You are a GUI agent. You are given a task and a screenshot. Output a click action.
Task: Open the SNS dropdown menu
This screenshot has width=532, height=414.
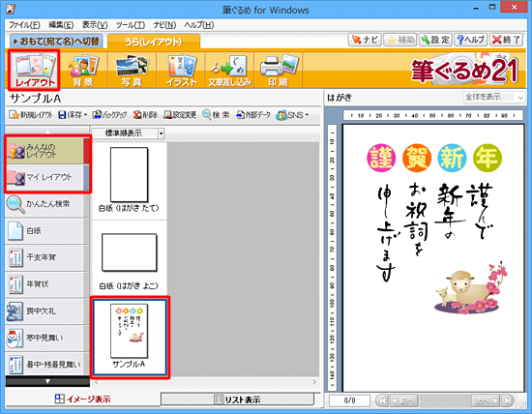tap(292, 115)
